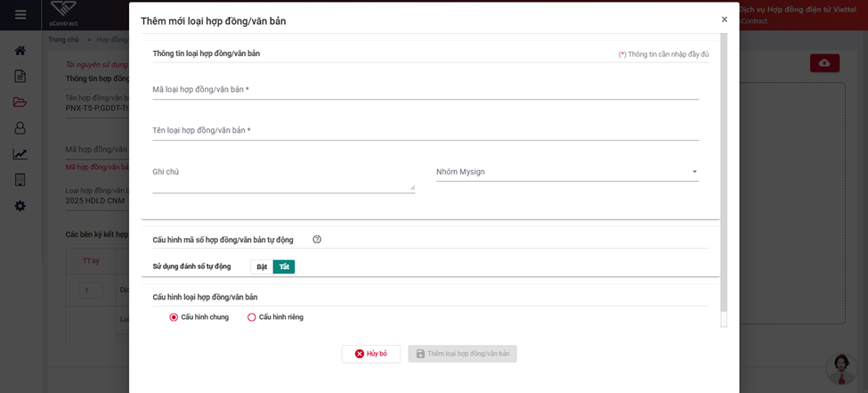Click the Hủy bỏ cancel button

[x=371, y=354]
